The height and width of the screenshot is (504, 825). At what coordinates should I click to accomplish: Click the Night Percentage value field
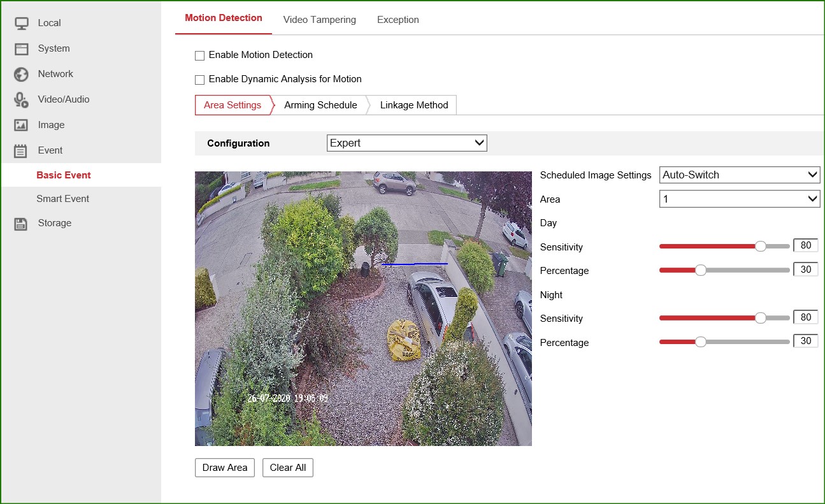tap(805, 342)
